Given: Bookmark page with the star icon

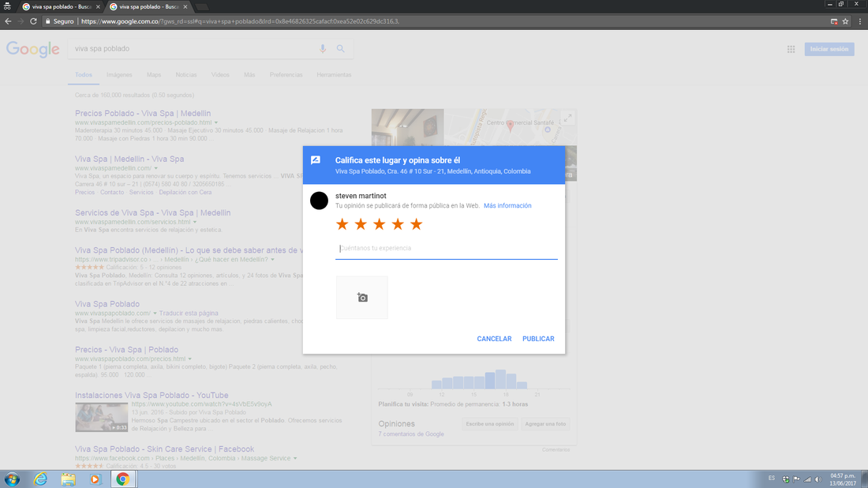Looking at the screenshot, I should tap(845, 21).
